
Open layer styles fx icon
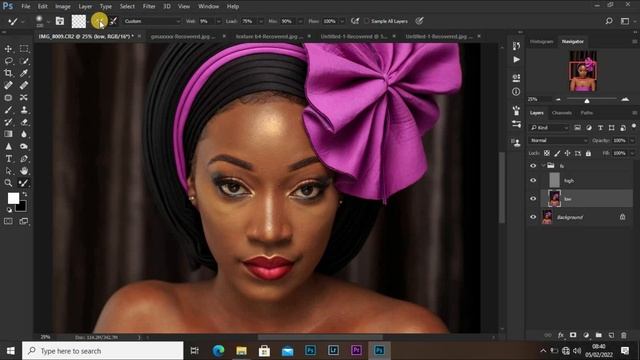(560, 335)
